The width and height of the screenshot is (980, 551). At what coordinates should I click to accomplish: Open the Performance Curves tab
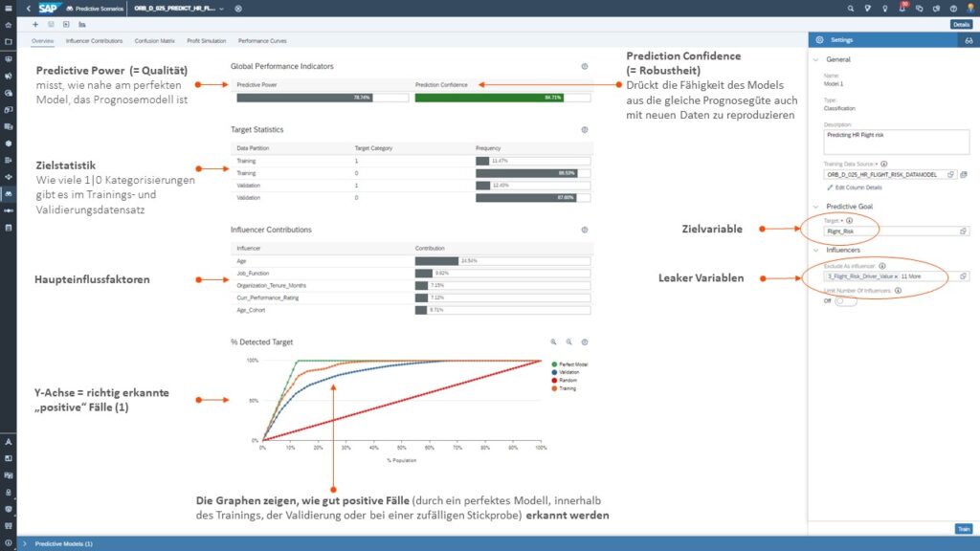click(261, 41)
